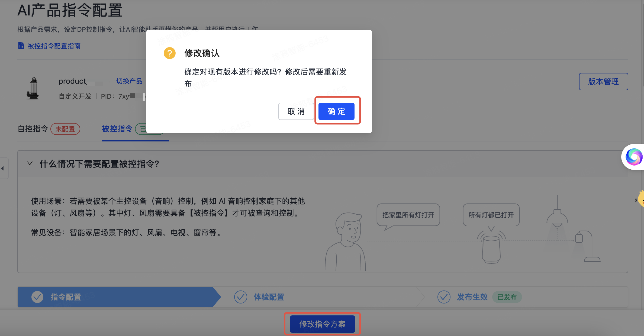Screen dimensions: 644x336
Task: Select the 被控指令 tab
Action: pyautogui.click(x=117, y=129)
